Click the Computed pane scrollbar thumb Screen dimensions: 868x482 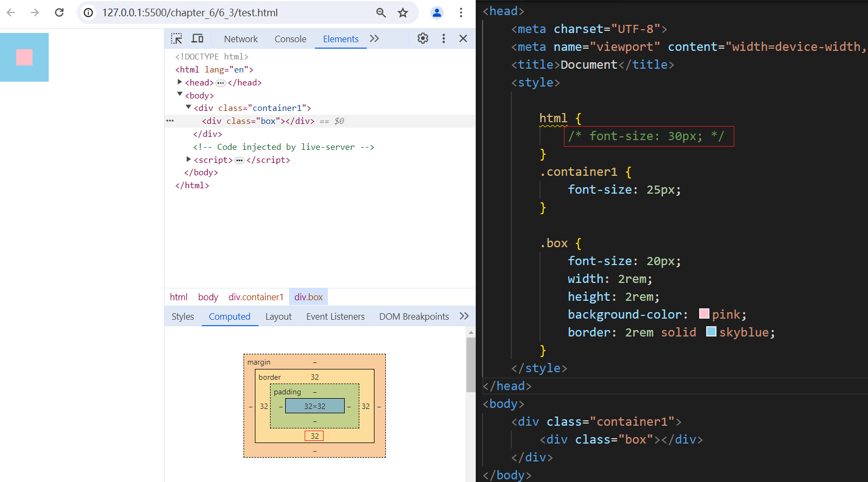[x=471, y=365]
